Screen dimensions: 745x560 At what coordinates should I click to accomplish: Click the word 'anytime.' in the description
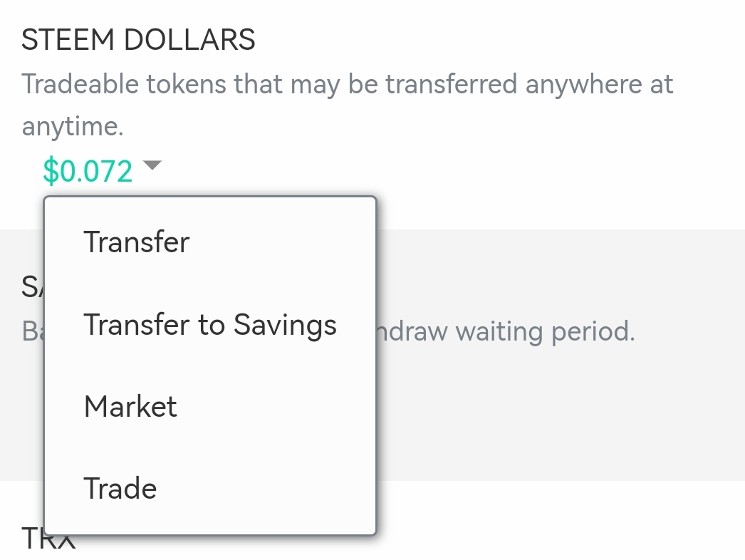73,127
